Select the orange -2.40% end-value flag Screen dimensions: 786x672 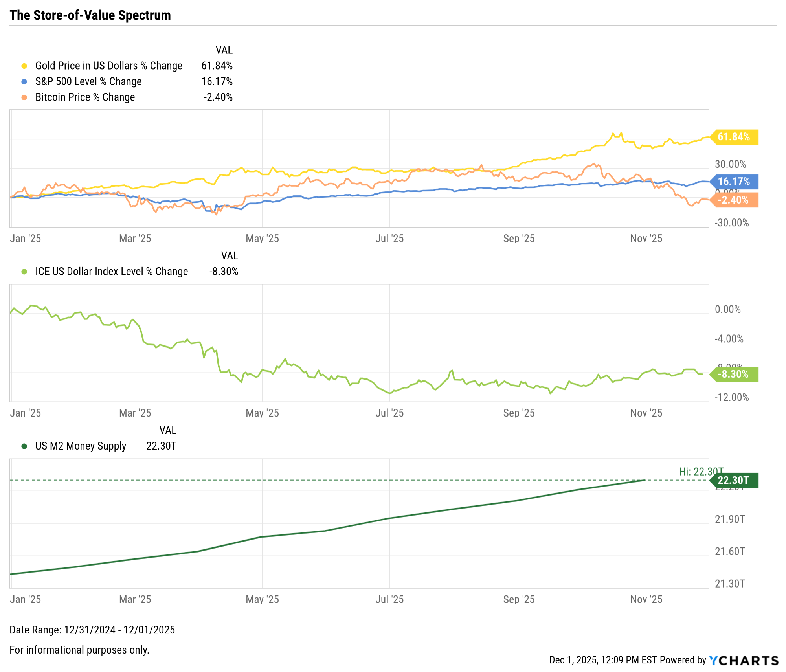pyautogui.click(x=734, y=200)
